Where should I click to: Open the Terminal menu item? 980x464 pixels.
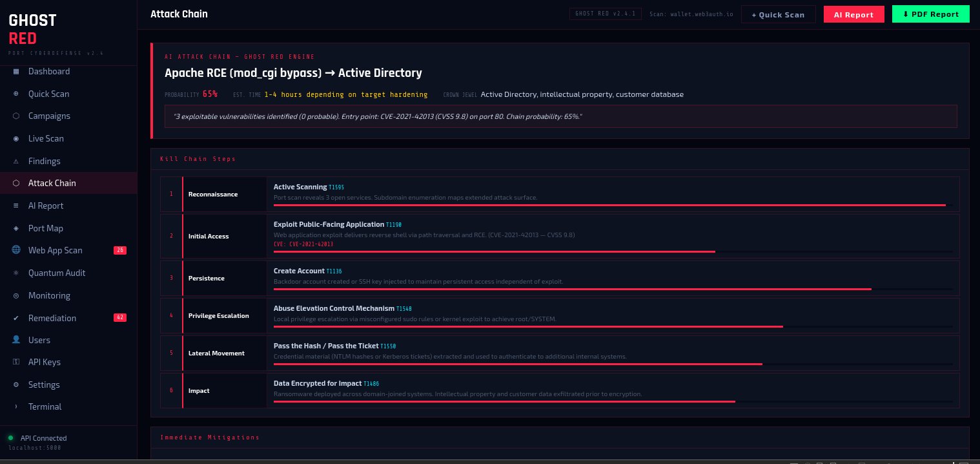pyautogui.click(x=68, y=406)
